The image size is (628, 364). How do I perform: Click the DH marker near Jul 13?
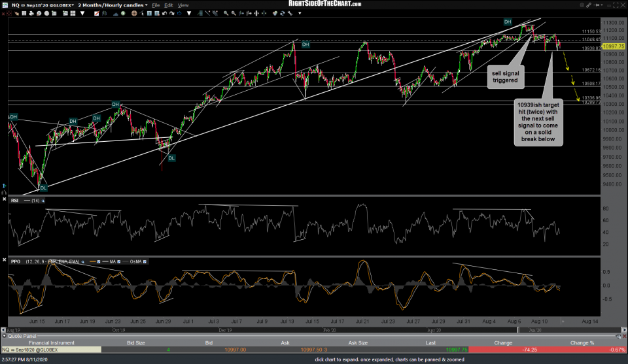coord(305,44)
